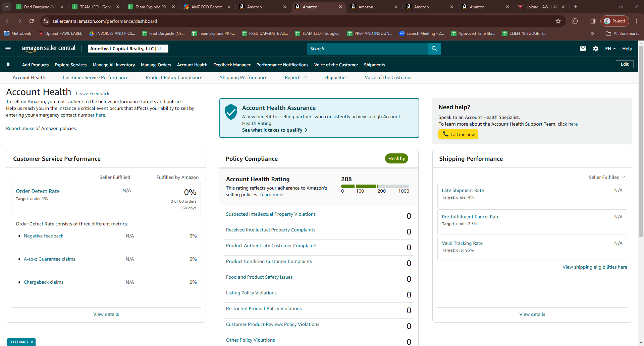Open the INVOICES AND PICS bookmark
The height and width of the screenshot is (346, 644).
(x=112, y=33)
